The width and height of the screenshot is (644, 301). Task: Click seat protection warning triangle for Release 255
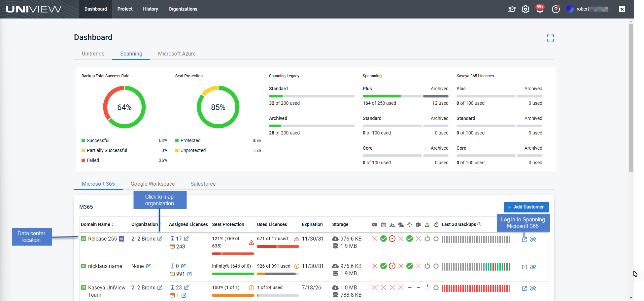click(x=252, y=243)
